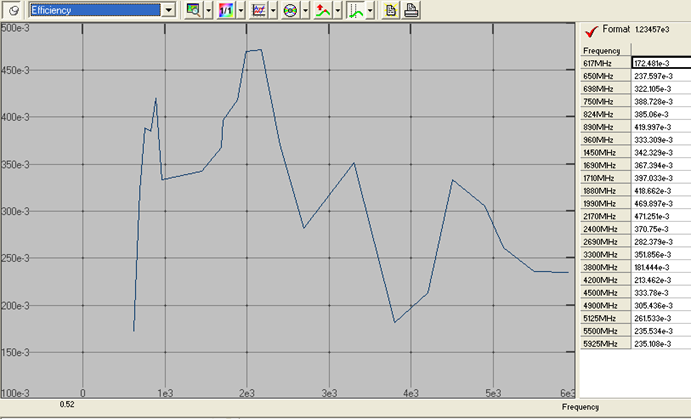Open the dropdown next to zoom icon
Viewport: 691px width, 419px height.
pyautogui.click(x=209, y=10)
